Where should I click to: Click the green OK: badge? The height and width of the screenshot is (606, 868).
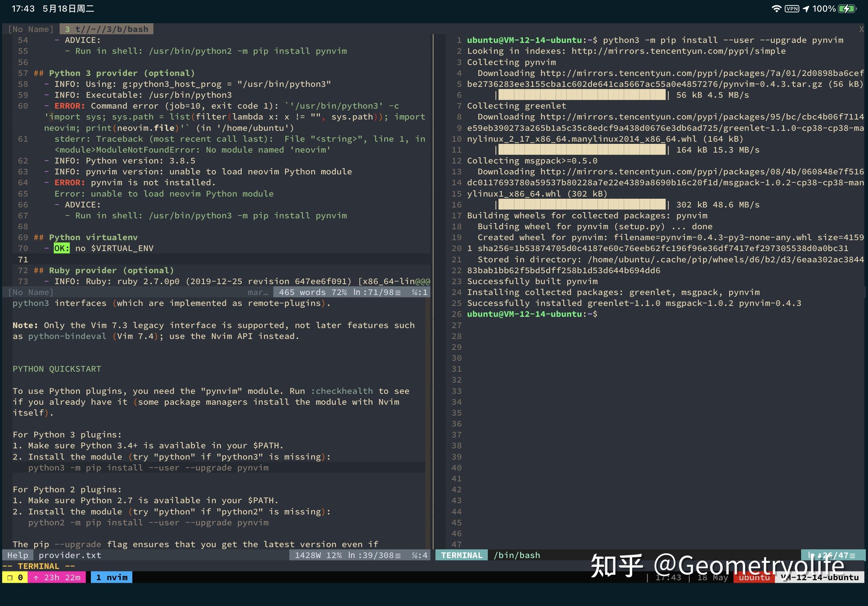pos(62,248)
